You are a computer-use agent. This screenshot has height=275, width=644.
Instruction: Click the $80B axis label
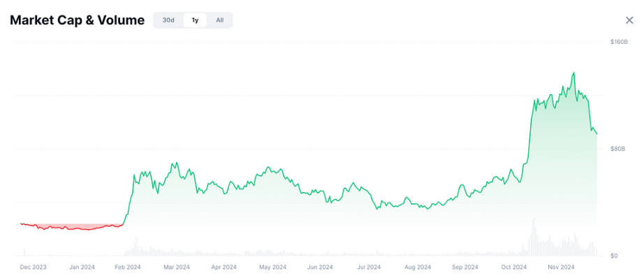617,149
